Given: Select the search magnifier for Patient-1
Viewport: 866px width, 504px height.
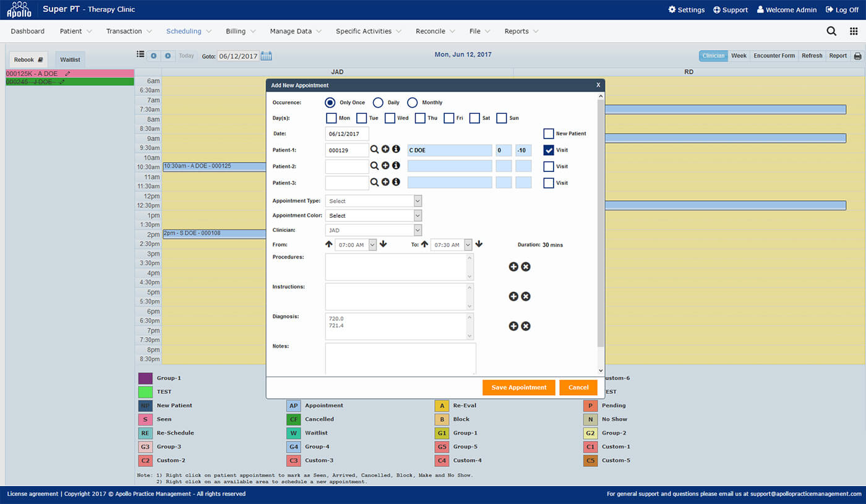Looking at the screenshot, I should tap(374, 150).
